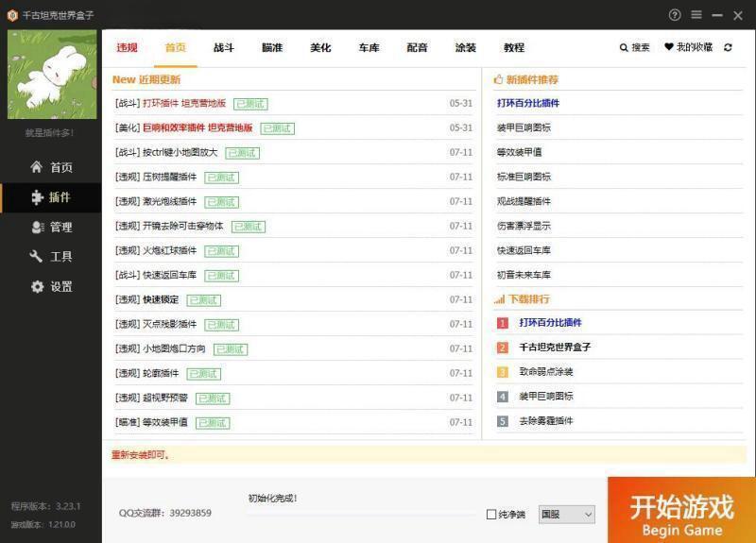Click rank 4 badge in 下载排行
Viewport: 756px width, 543px height.
[x=502, y=397]
